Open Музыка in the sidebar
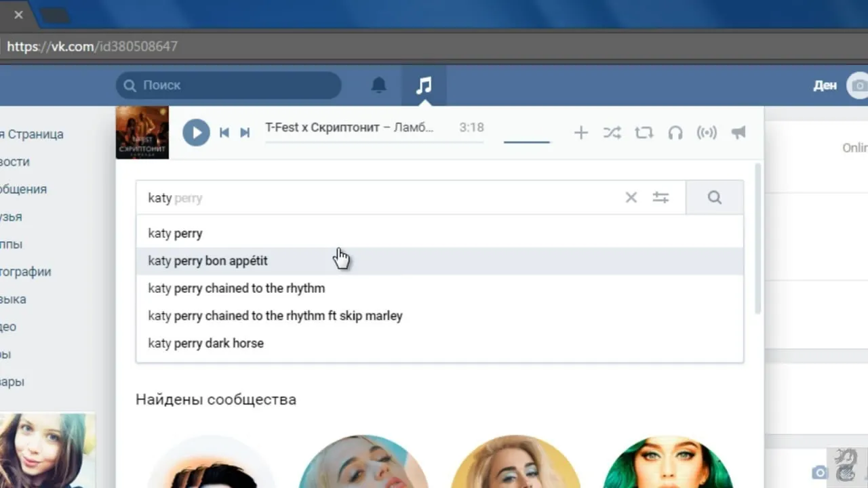Image resolution: width=868 pixels, height=488 pixels. 14,299
